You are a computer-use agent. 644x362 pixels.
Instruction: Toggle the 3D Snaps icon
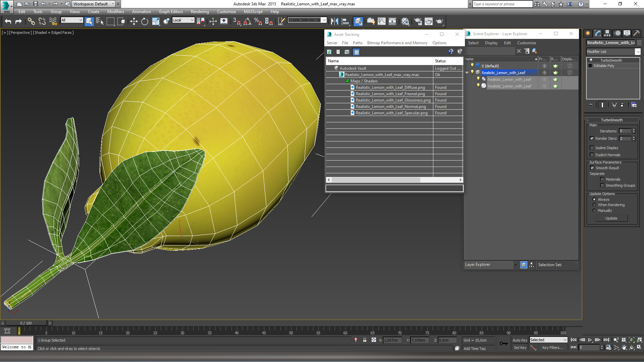point(236,21)
